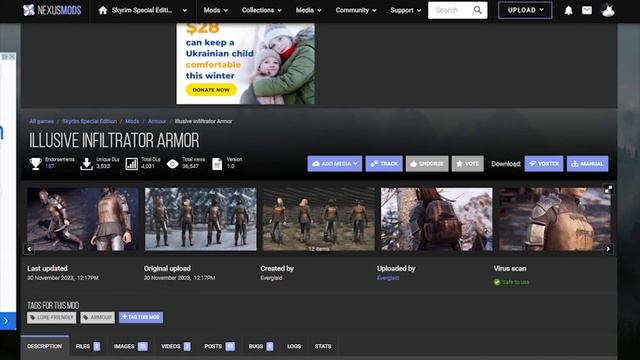
Task: Open the first gallery thumbnail of crouching armor
Action: 83,219
